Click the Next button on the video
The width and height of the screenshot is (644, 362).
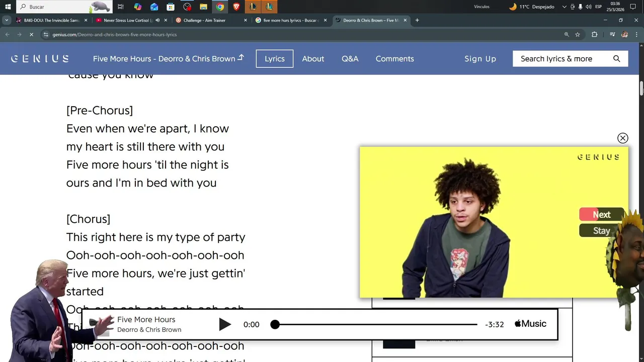[601, 215]
